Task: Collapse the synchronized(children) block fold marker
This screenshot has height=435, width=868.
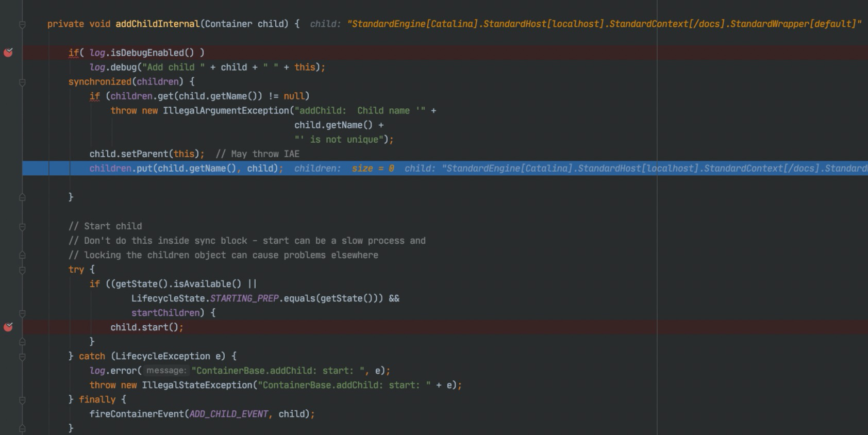Action: pos(22,82)
